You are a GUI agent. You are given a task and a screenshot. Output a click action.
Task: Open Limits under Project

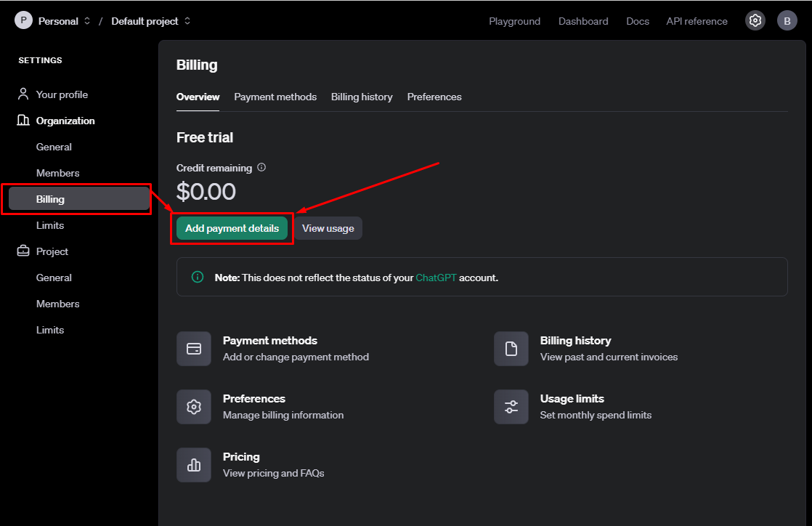pos(49,330)
